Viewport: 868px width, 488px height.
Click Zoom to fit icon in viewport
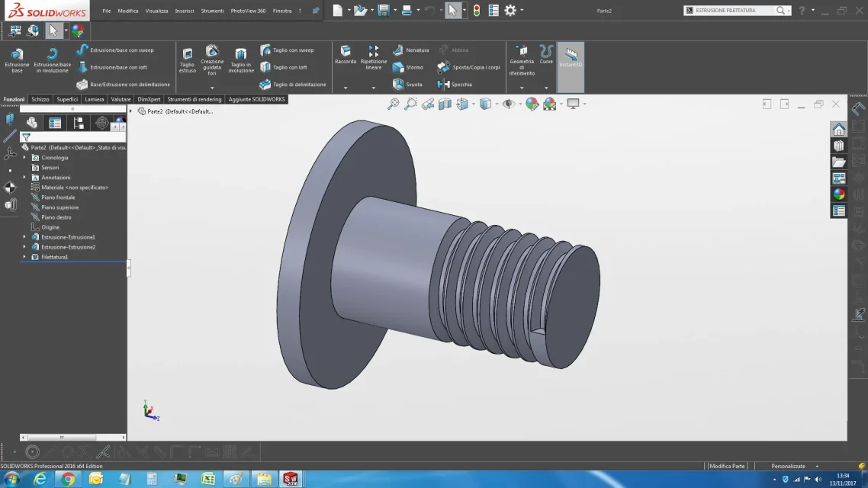click(x=393, y=104)
